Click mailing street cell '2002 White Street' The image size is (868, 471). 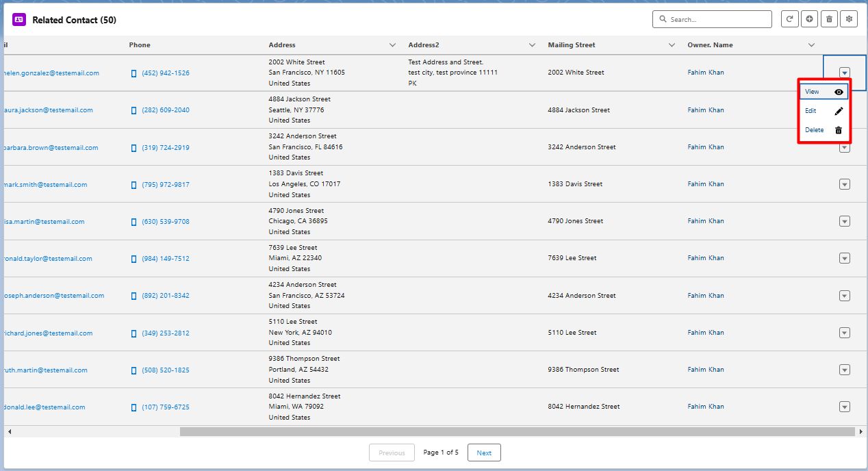pyautogui.click(x=576, y=73)
